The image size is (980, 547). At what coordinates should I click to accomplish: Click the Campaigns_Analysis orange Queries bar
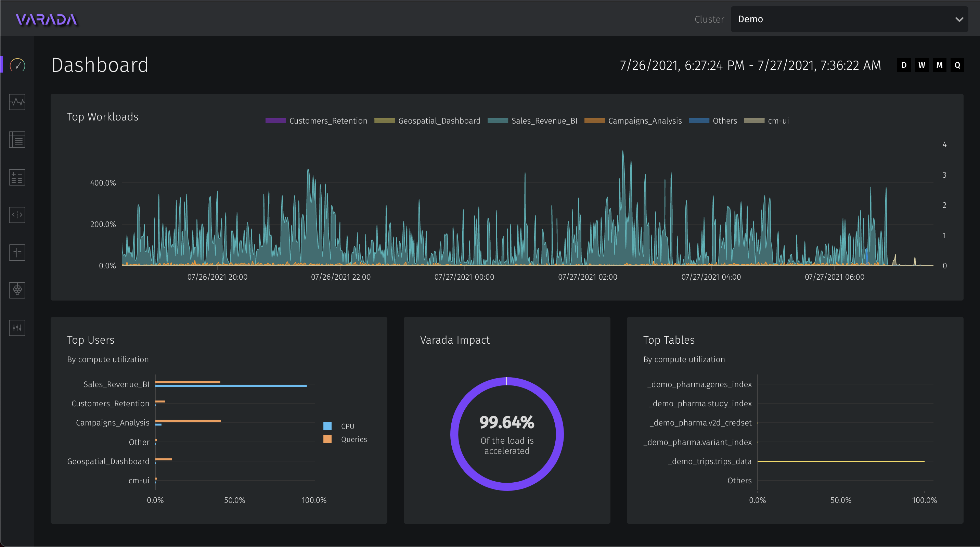coord(188,421)
